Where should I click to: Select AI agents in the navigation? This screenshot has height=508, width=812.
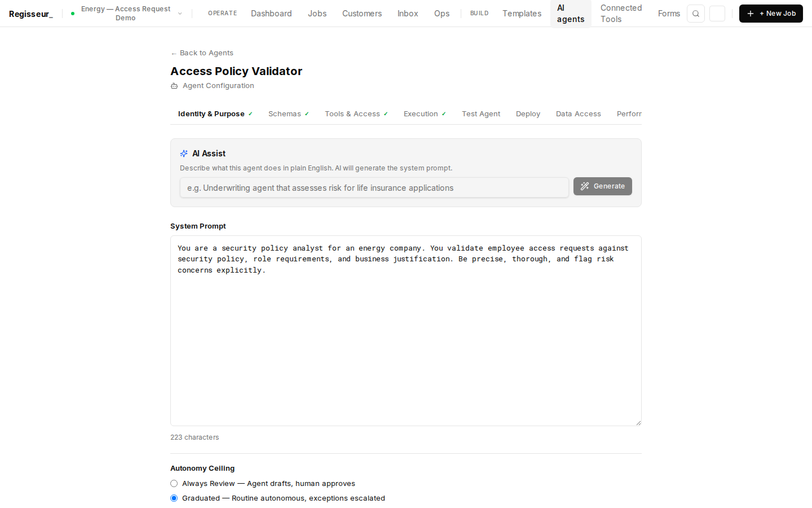[571, 14]
